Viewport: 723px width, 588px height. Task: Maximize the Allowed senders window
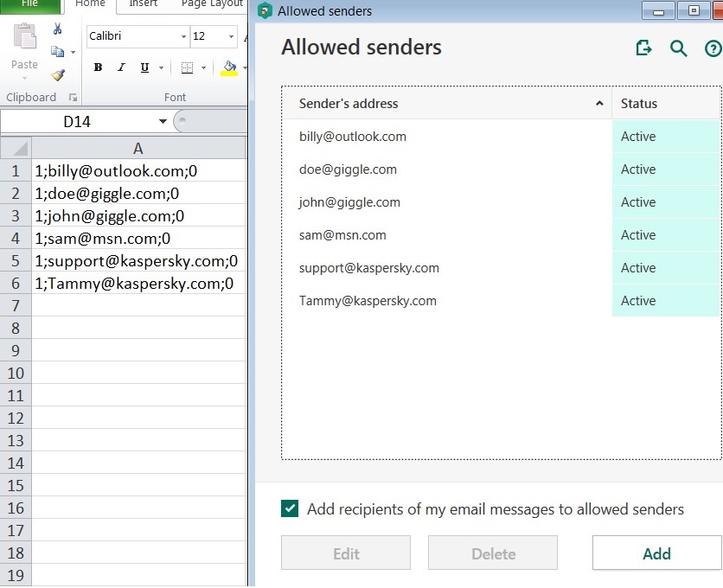click(694, 10)
